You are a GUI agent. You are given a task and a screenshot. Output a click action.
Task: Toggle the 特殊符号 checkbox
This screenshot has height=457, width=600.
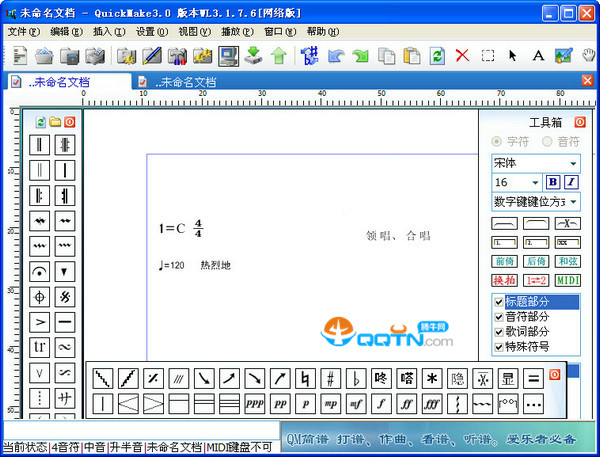(x=499, y=347)
